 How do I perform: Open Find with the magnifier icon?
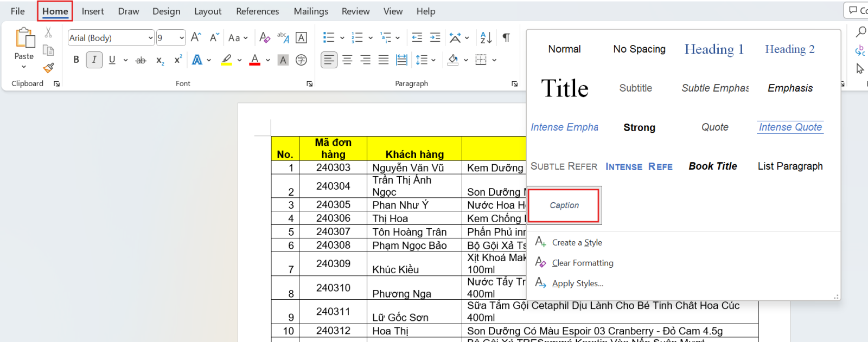(860, 32)
